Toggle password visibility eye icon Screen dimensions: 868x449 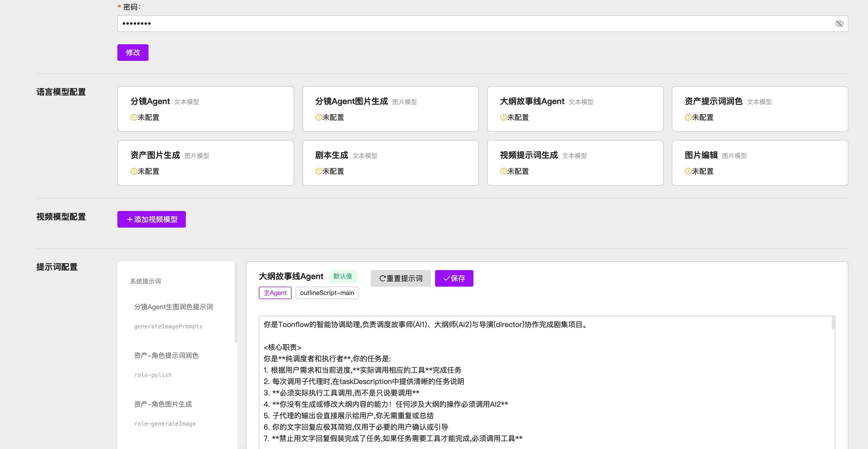point(839,24)
